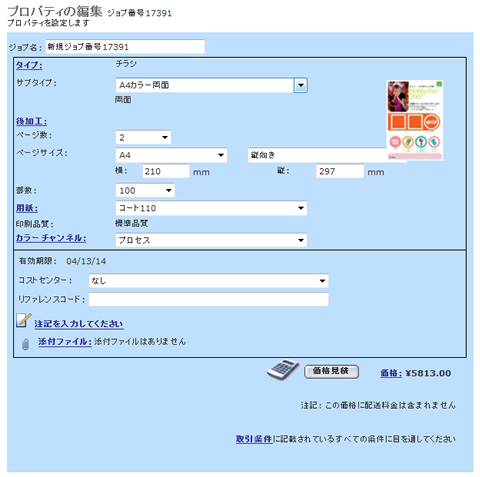Viewport: 480px width, 477px height.
Task: Expand the コストセンター dropdown set to なし
Action: tap(209, 281)
